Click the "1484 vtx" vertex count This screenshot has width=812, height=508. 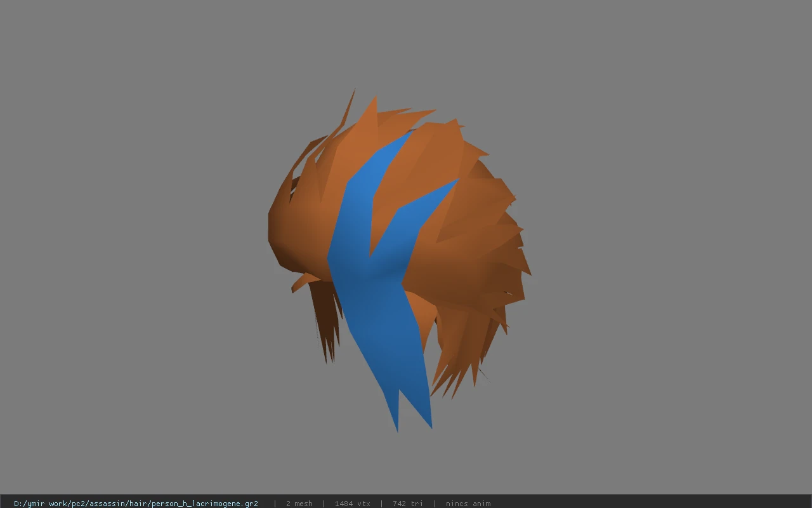click(352, 504)
